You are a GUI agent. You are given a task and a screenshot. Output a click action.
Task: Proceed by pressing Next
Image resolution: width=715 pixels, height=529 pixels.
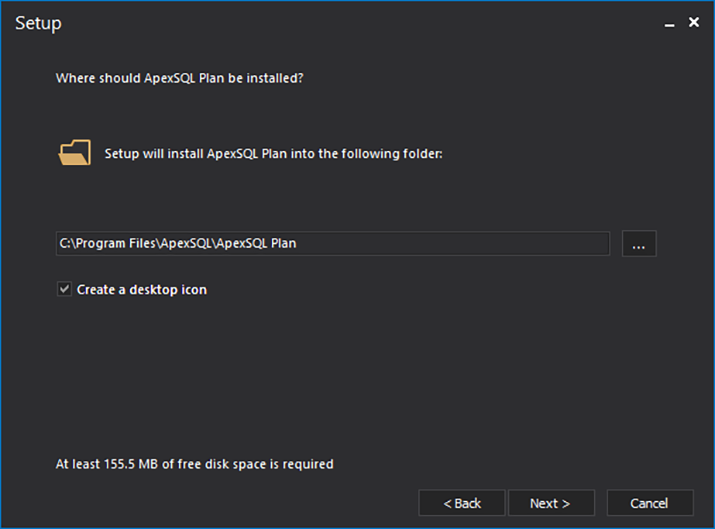tap(551, 503)
